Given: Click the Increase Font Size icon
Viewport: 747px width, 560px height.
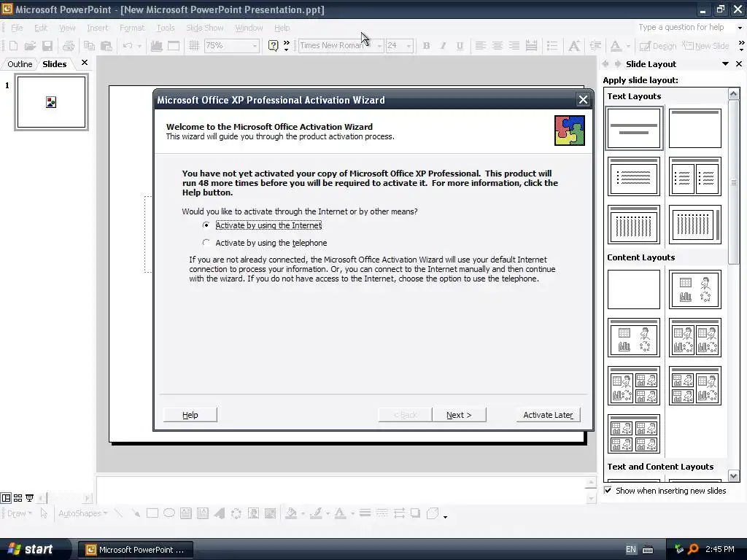Looking at the screenshot, I should (x=574, y=46).
